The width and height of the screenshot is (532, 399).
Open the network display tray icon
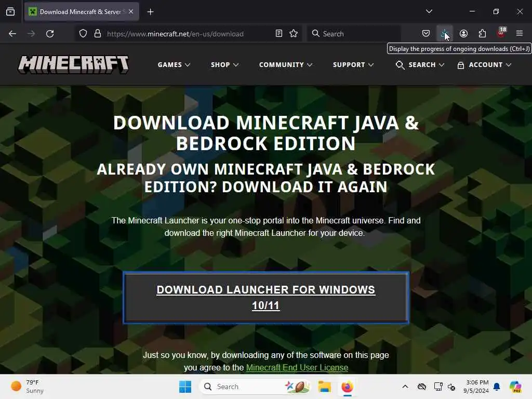click(x=438, y=387)
